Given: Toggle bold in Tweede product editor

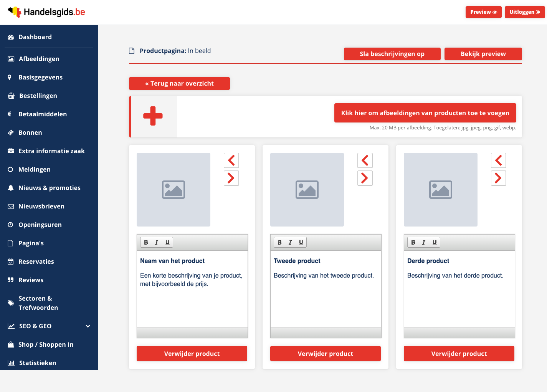Looking at the screenshot, I should click(279, 242).
